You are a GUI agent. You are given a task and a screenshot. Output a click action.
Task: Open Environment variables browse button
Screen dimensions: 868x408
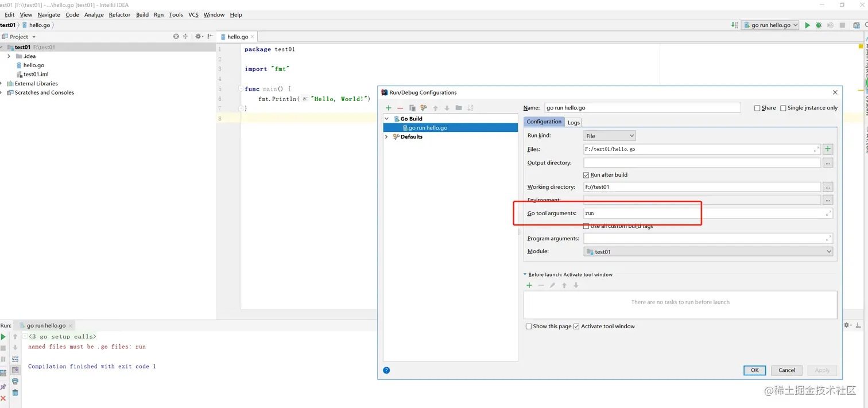click(828, 200)
